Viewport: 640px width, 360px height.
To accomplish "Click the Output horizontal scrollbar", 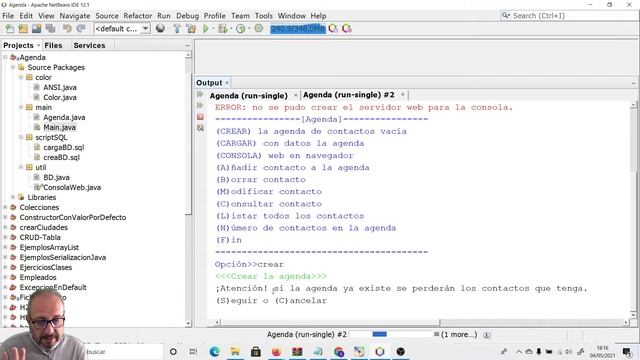I will coord(330,323).
